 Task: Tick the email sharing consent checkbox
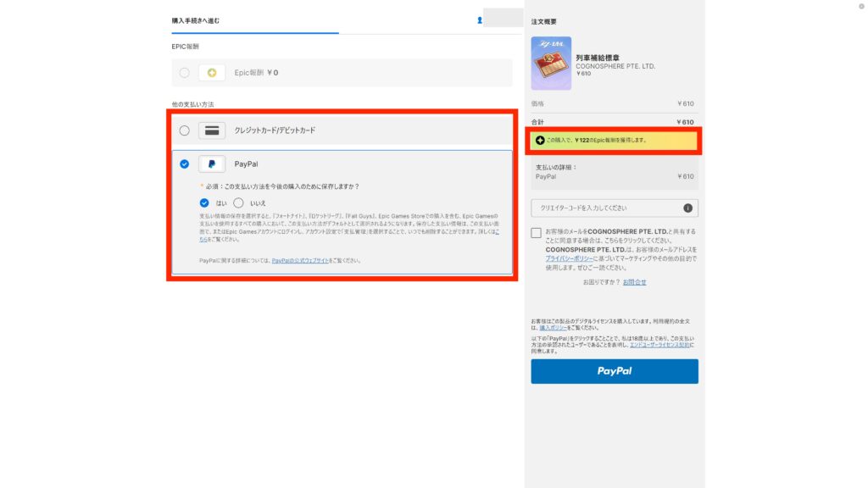[x=536, y=233]
